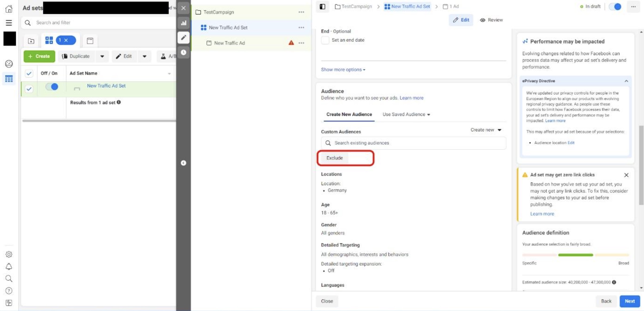
Task: Open notifications bell icon
Action: (x=9, y=267)
